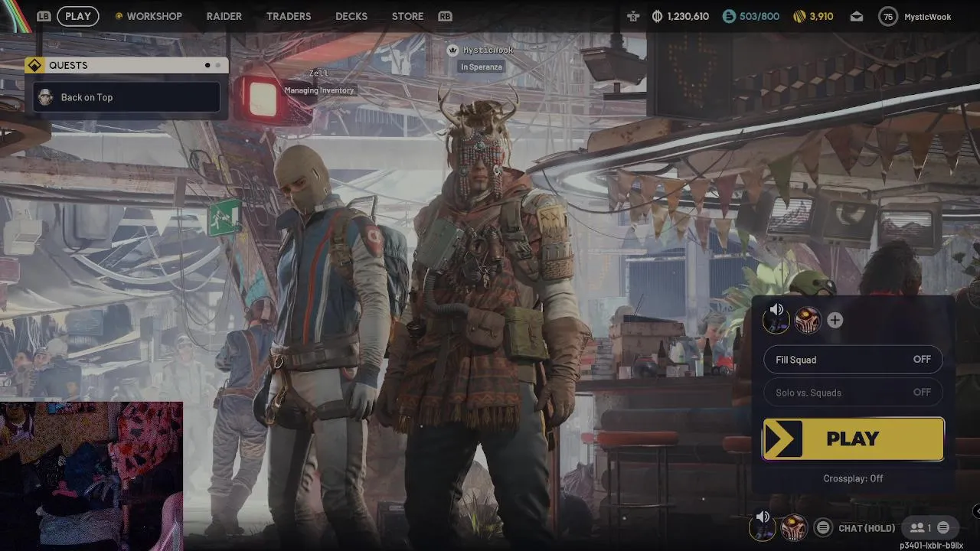Add a squad member with the plus icon
The height and width of the screenshot is (551, 980).
(x=835, y=321)
